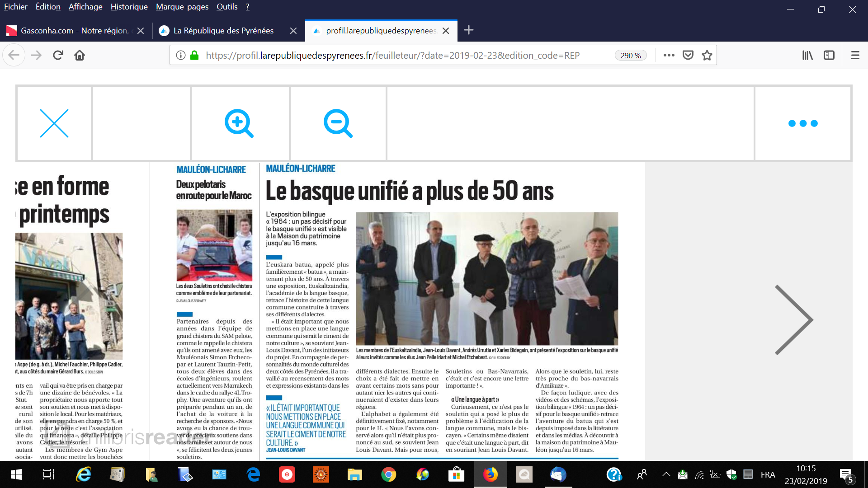
Task: Reload the current page
Action: click(58, 55)
